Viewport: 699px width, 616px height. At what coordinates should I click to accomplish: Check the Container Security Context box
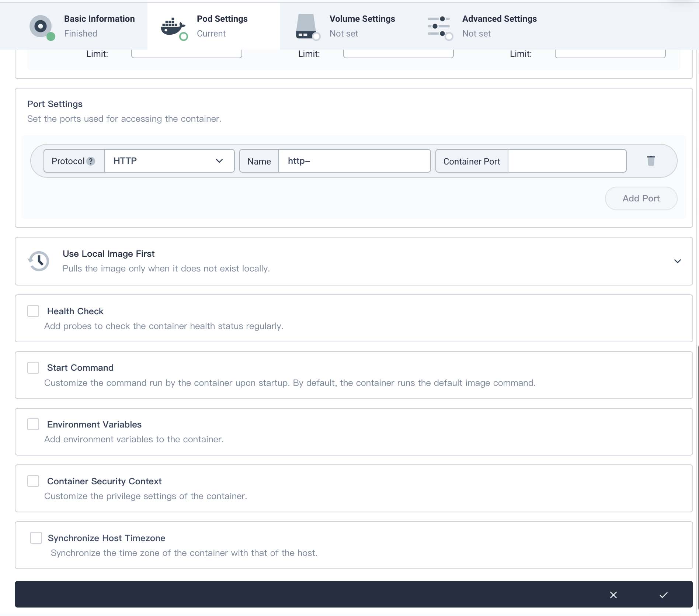click(33, 481)
